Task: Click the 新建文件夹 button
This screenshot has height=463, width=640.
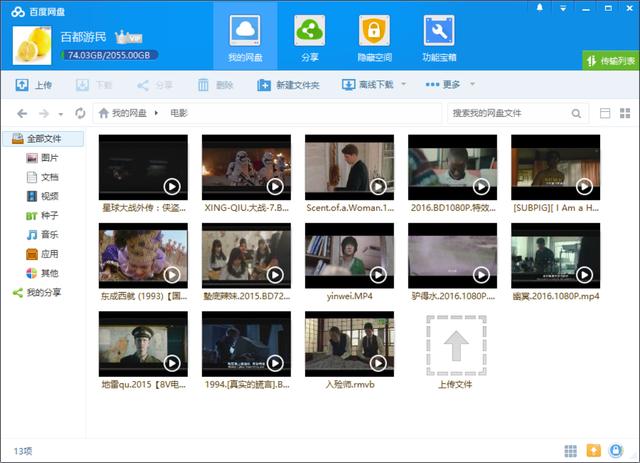Action: tap(288, 85)
